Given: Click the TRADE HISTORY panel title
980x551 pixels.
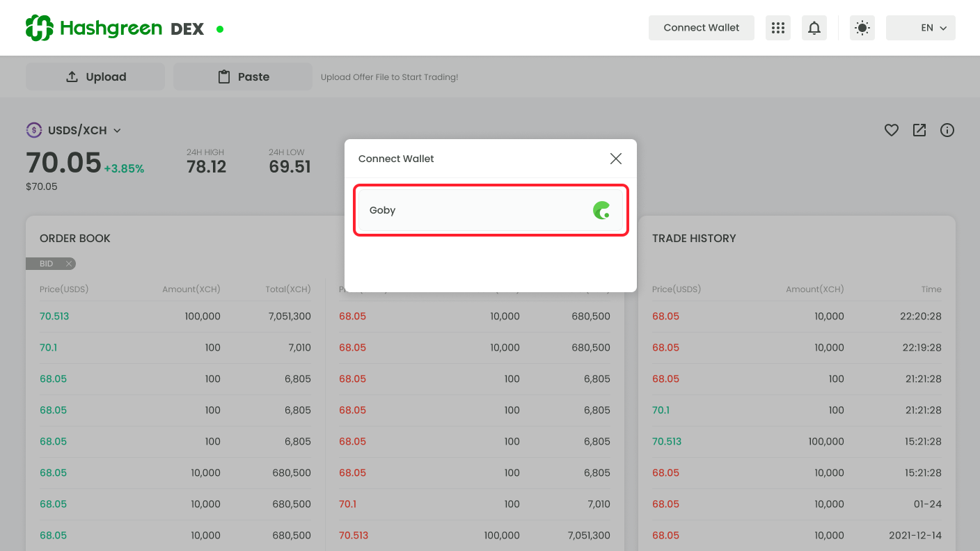Looking at the screenshot, I should coord(694,238).
